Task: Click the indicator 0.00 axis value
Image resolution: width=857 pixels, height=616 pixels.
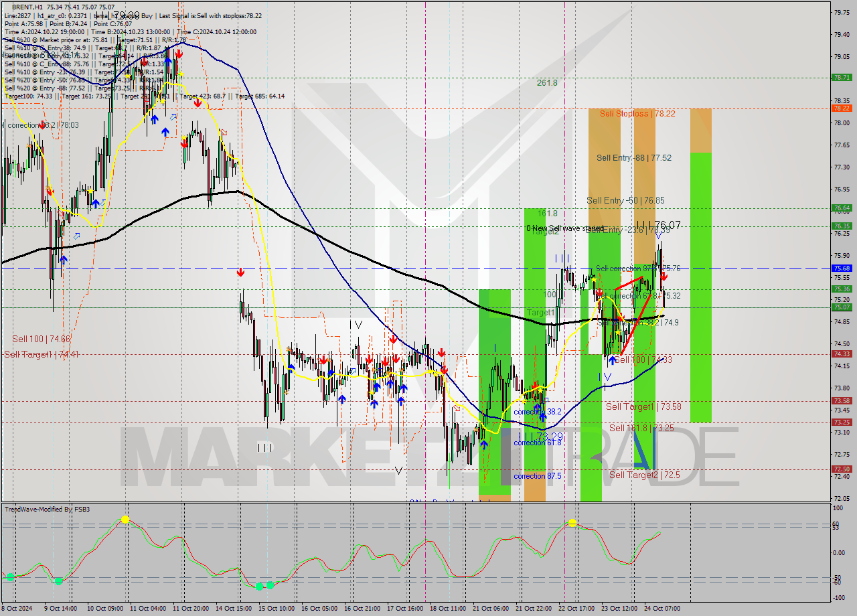Action: click(839, 552)
